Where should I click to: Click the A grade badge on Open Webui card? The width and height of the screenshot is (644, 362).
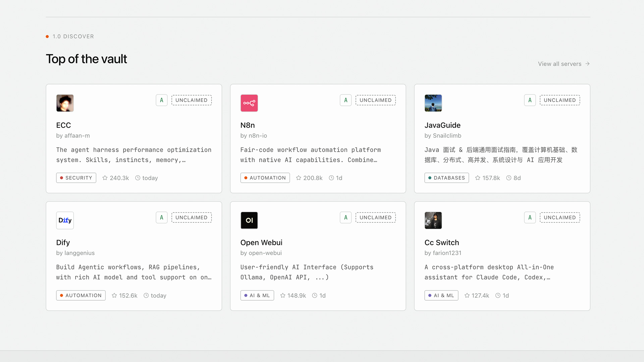pyautogui.click(x=346, y=218)
